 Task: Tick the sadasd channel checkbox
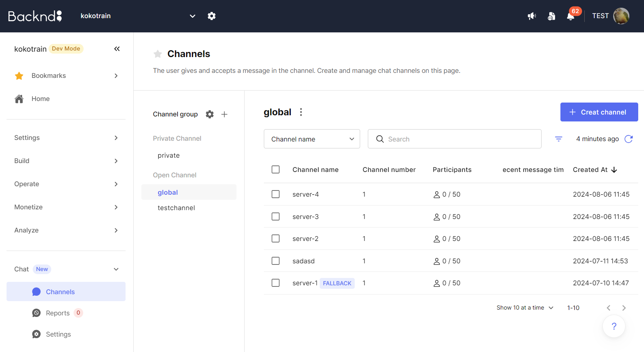tap(275, 261)
